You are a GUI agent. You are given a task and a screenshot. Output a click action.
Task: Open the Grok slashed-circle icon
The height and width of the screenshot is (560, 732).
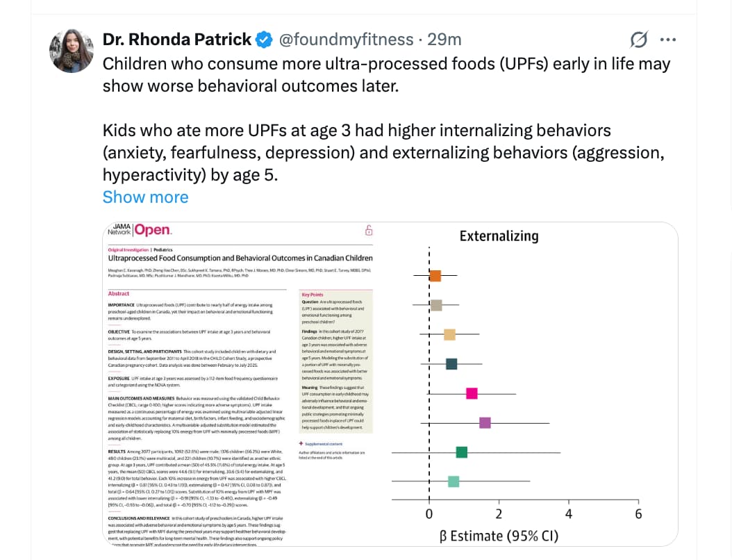click(639, 40)
